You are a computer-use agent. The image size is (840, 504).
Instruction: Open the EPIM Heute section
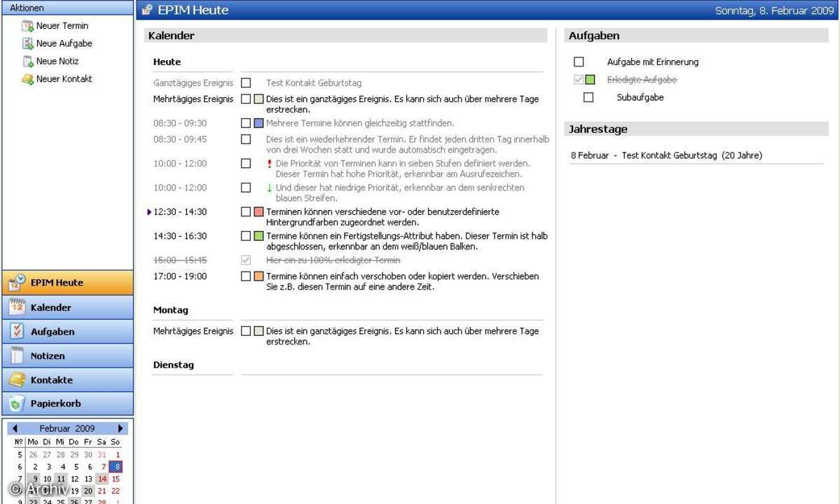67,283
